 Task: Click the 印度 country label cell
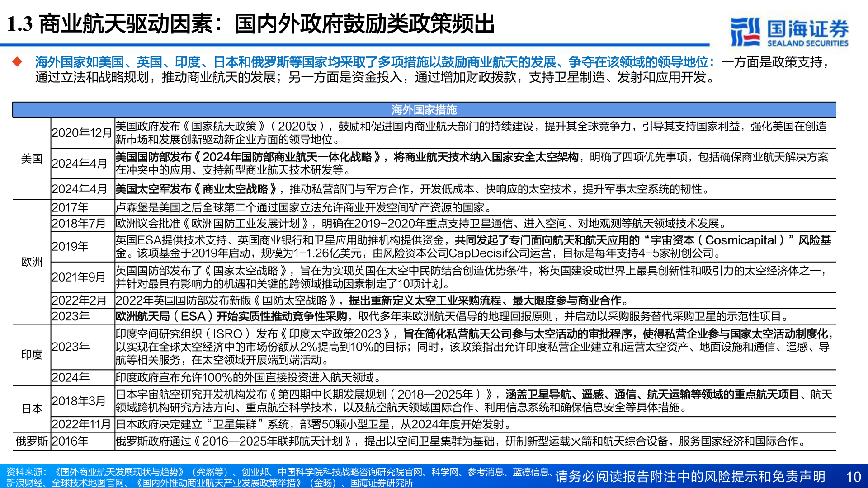pos(32,355)
